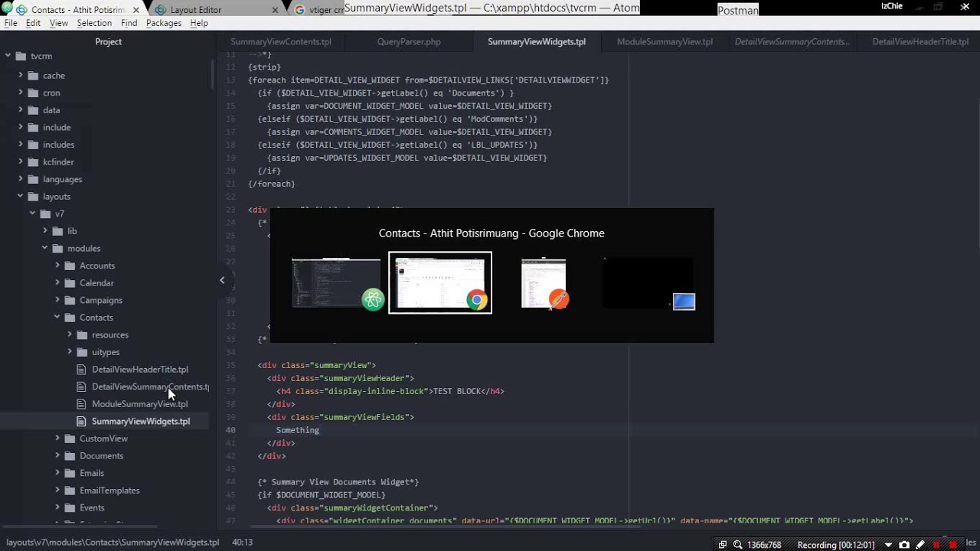Expand the cache folder
Screen dimensions: 980x551
point(21,75)
